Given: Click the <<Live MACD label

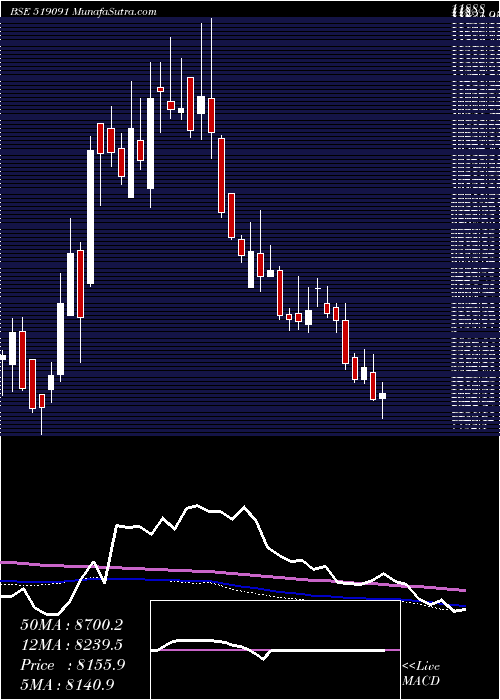Looking at the screenshot, I should pyautogui.click(x=421, y=674).
